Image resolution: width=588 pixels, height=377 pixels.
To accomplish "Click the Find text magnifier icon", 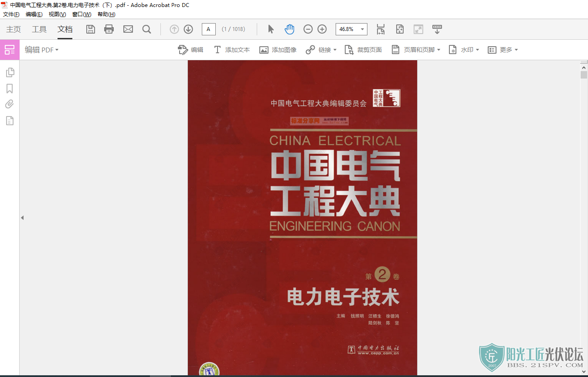I will coord(147,29).
